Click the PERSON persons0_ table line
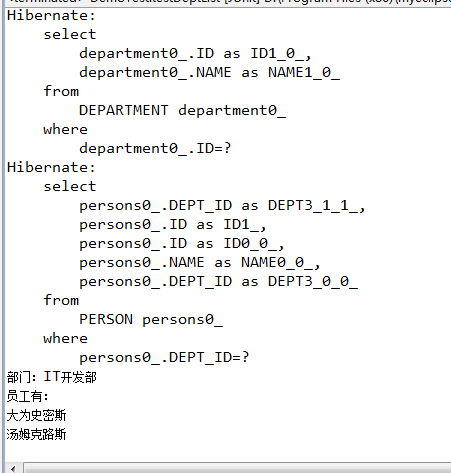This screenshot has width=451, height=473. coord(151,320)
